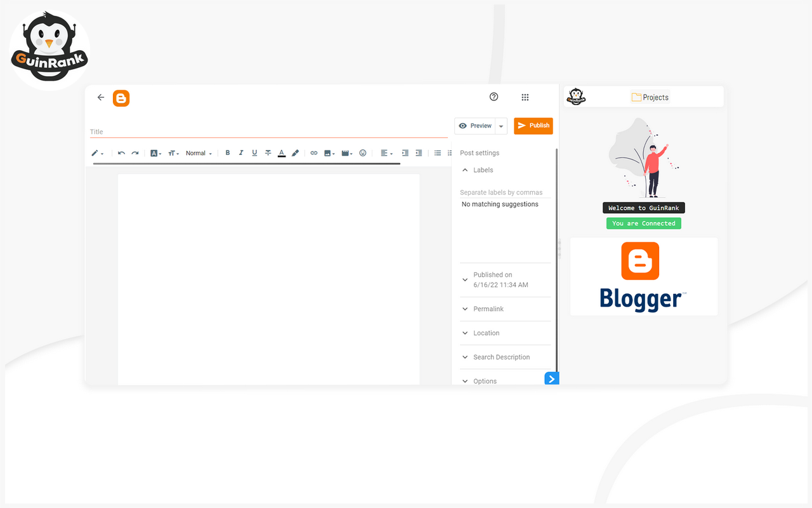
Task: Insert a link with the chain icon
Action: point(314,153)
